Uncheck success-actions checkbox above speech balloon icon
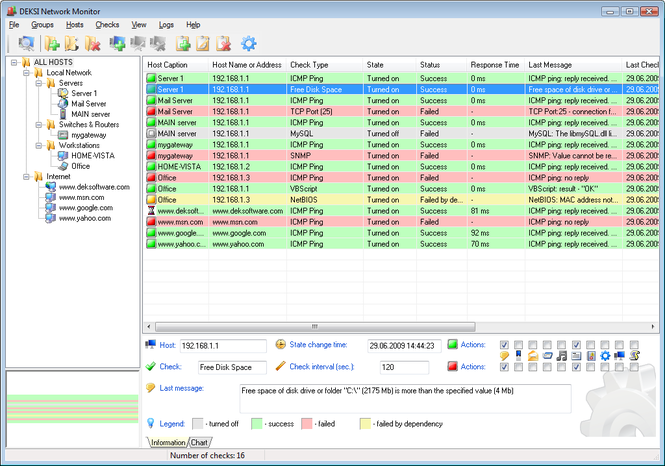665x466 pixels. (504, 345)
